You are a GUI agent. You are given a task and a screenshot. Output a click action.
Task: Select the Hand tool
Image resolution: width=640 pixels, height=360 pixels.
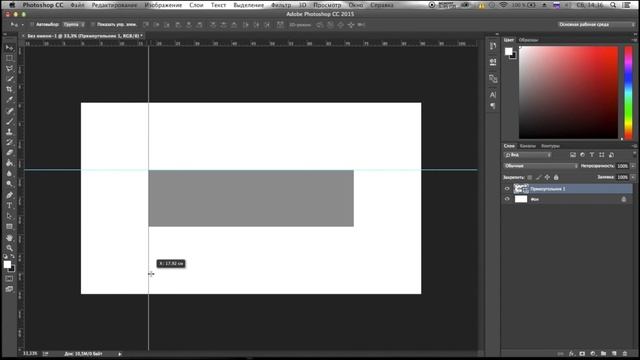tap(9, 238)
